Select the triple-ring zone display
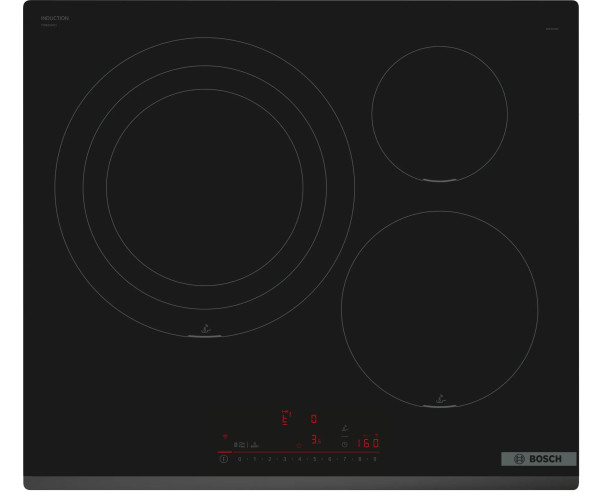604x492 pixels. pyautogui.click(x=286, y=418)
